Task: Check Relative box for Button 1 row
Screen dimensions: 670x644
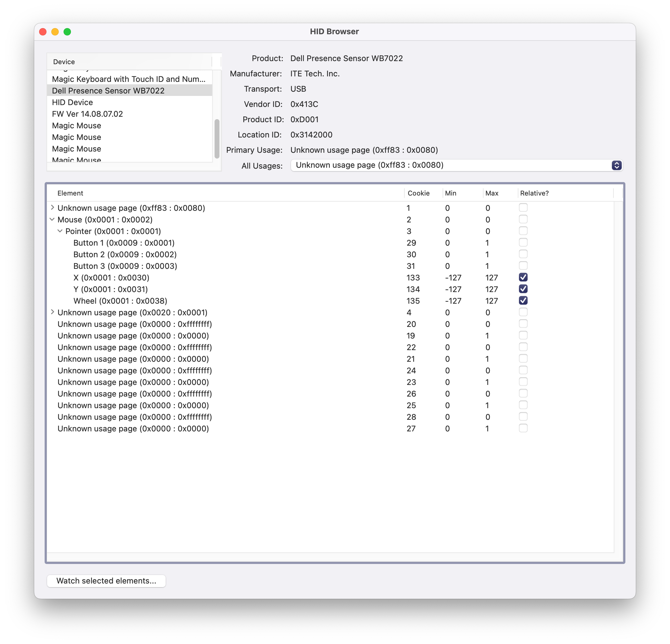Action: point(523,242)
